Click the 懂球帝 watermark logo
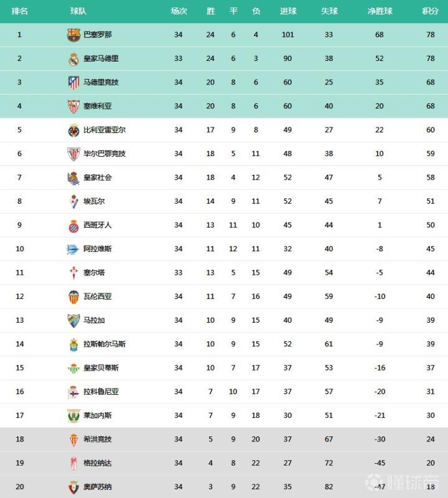Image resolution: width=448 pixels, height=498 pixels. (402, 482)
